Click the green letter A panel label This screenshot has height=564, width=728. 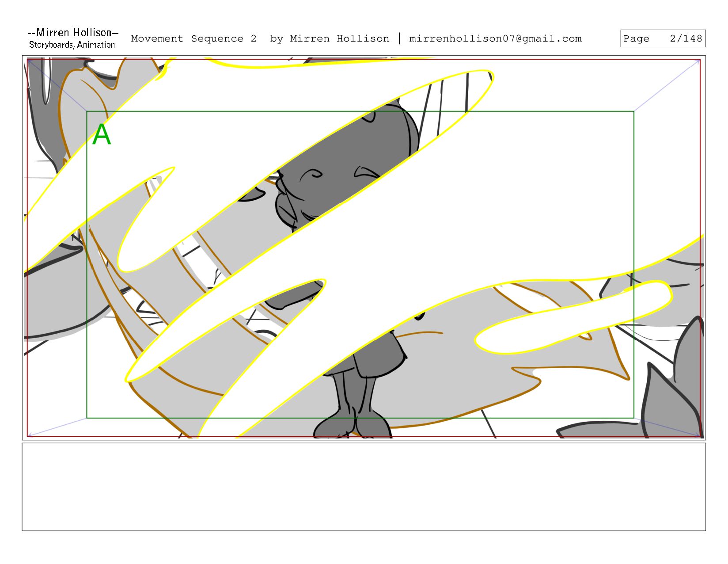click(102, 134)
